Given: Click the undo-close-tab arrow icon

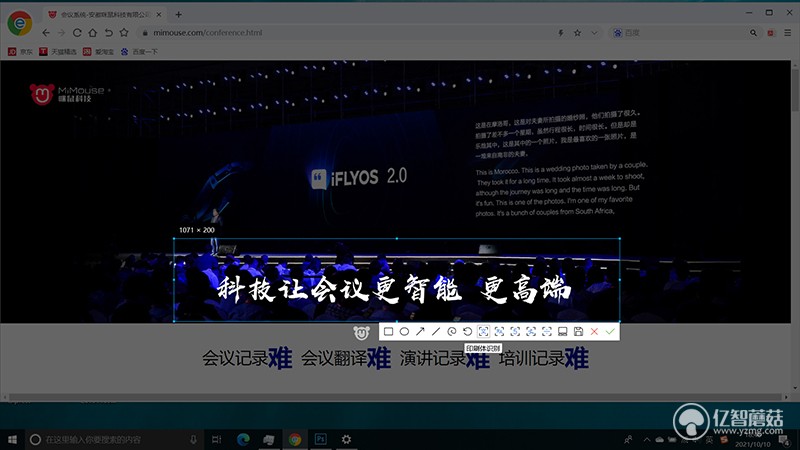Looking at the screenshot, I should click(108, 33).
